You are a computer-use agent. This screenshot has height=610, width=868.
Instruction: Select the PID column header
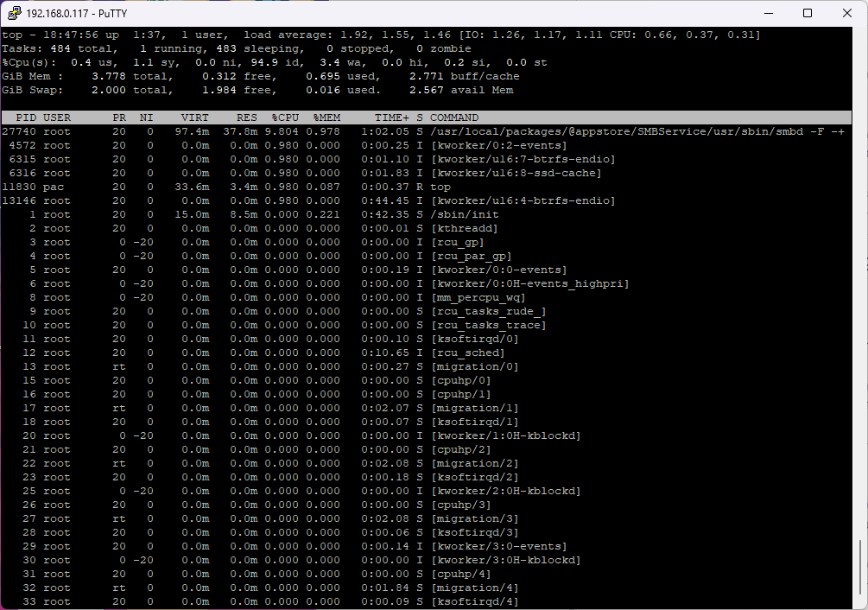(x=25, y=118)
